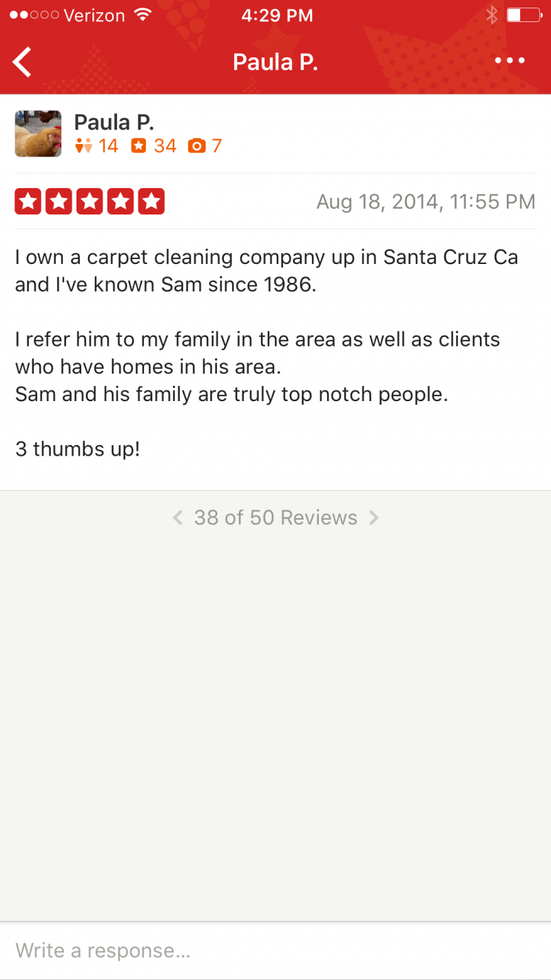Open Paula P.'s chicken profile photo
Image resolution: width=551 pixels, height=980 pixels.
click(38, 134)
